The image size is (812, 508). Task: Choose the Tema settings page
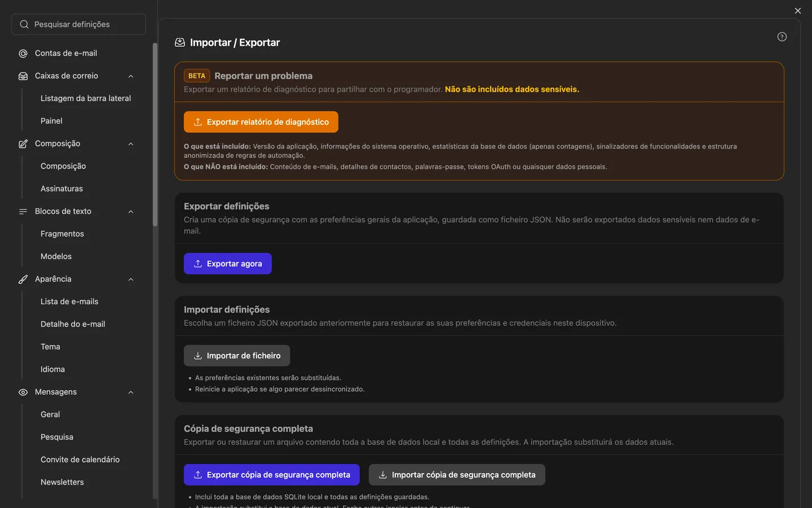[50, 347]
